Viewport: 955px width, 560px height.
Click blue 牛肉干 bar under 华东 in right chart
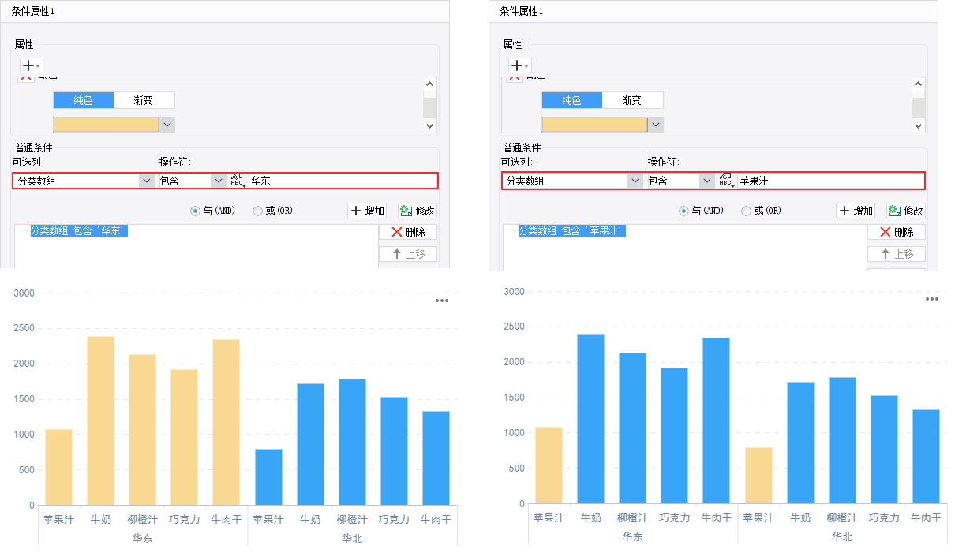point(717,420)
